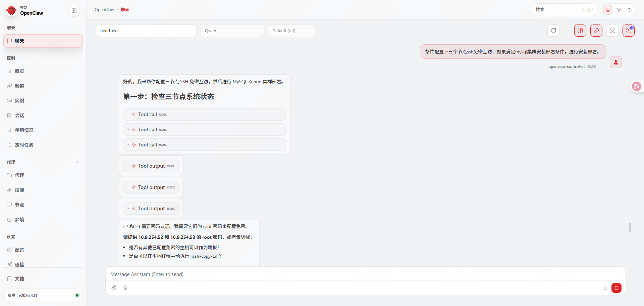Toggle thinking brain icon button
This screenshot has width=644, height=306.
580,31
